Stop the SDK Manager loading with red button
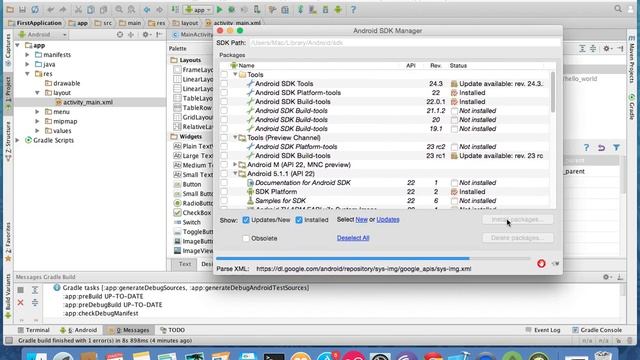 tap(541, 264)
